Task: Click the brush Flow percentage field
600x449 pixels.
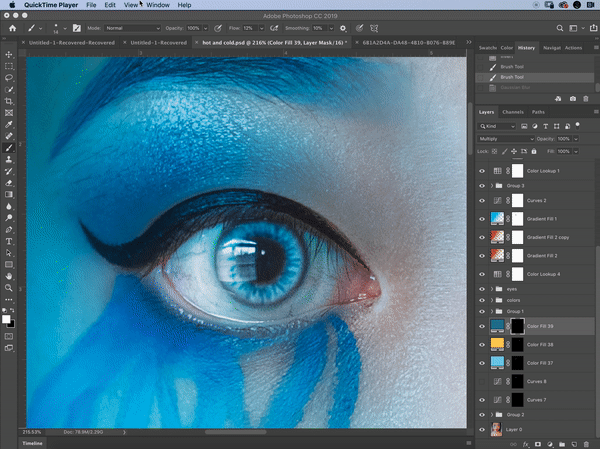Action: point(250,28)
